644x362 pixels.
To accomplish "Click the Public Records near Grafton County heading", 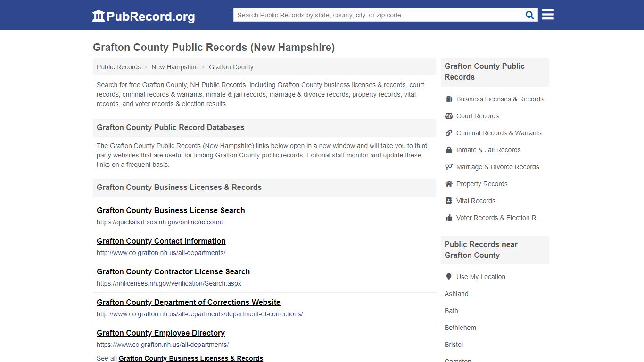I will pos(481,250).
